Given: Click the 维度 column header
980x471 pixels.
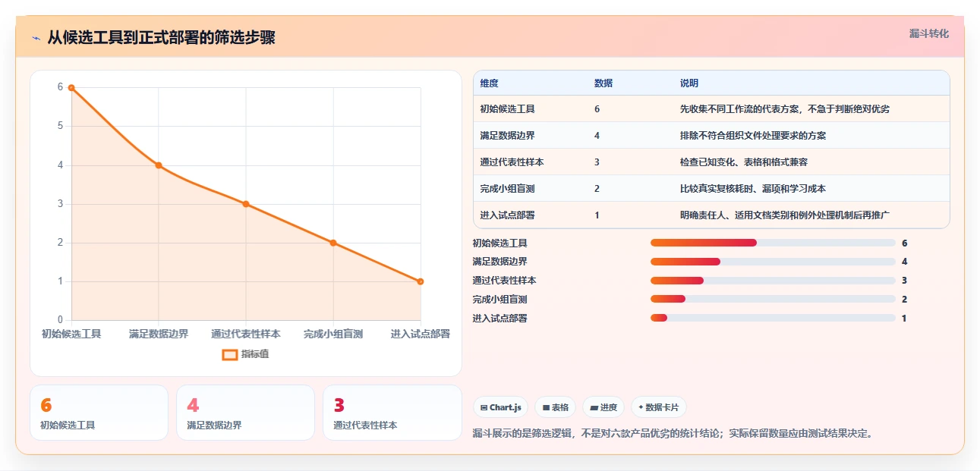Looking at the screenshot, I should (490, 83).
